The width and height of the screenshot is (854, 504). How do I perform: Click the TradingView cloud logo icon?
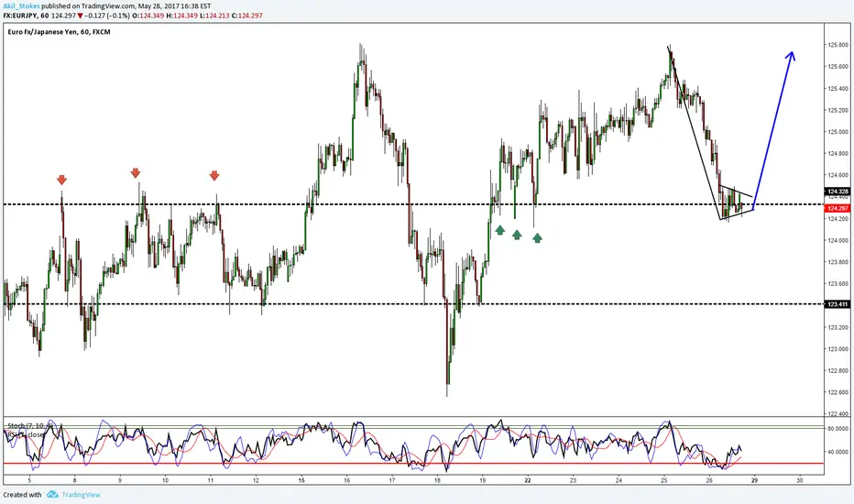[x=52, y=495]
